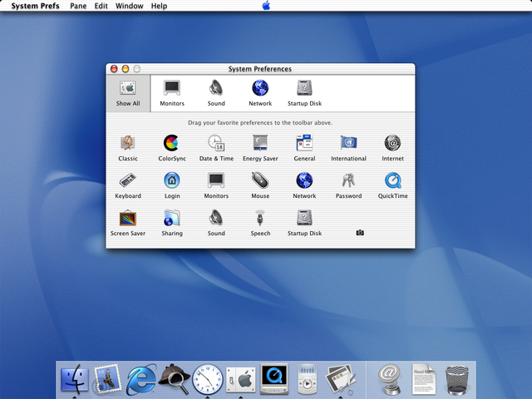Launch QuickTime Player from the Dock

274,379
